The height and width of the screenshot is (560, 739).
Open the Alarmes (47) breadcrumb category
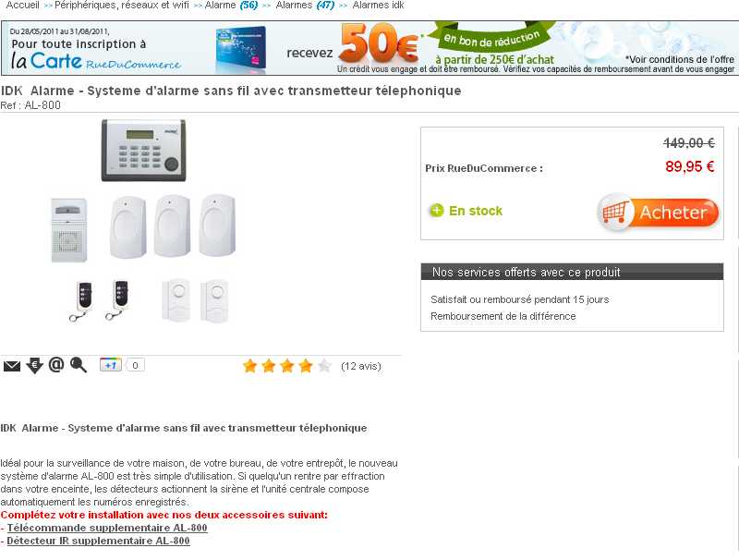click(x=305, y=6)
